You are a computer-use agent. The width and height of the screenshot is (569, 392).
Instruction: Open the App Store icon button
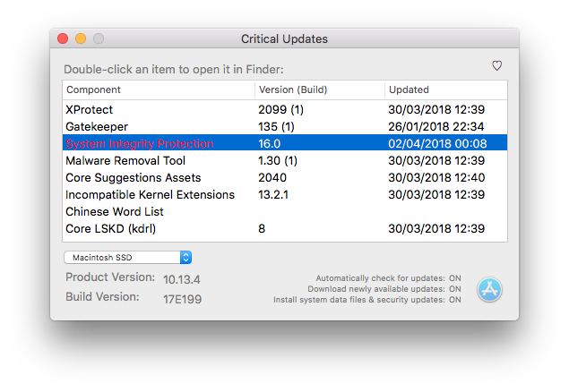click(489, 289)
